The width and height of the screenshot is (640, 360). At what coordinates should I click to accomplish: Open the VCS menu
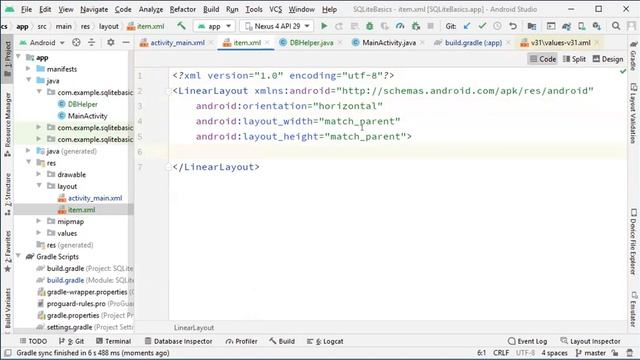point(276,9)
